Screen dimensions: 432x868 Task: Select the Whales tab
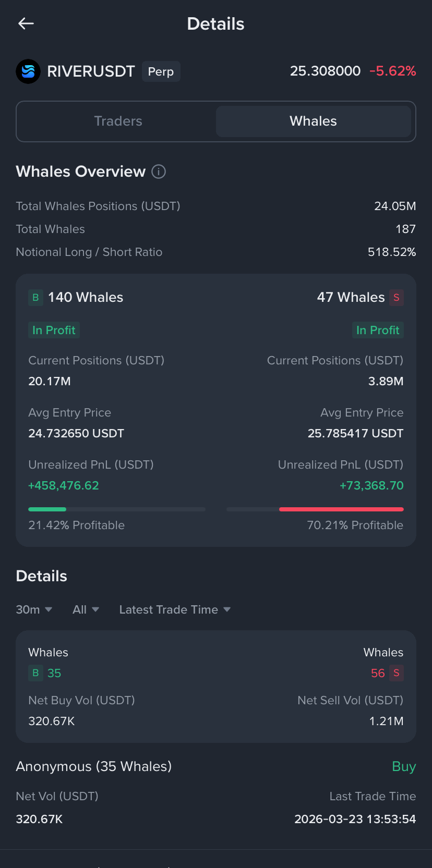314,121
